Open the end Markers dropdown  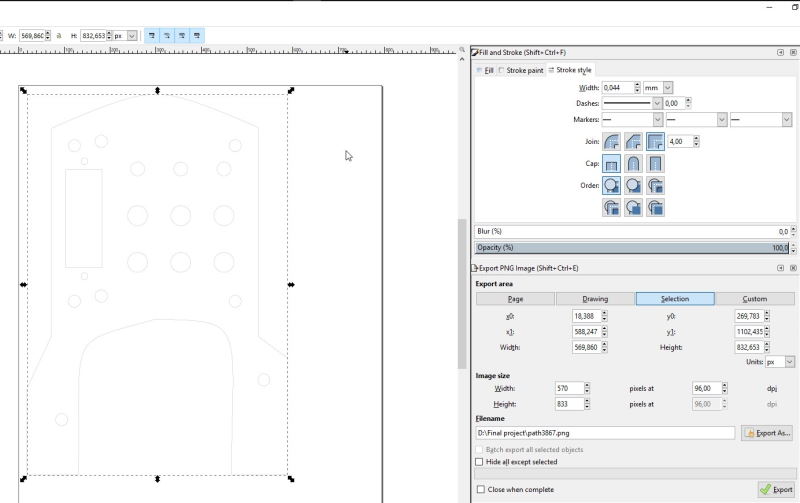(786, 119)
